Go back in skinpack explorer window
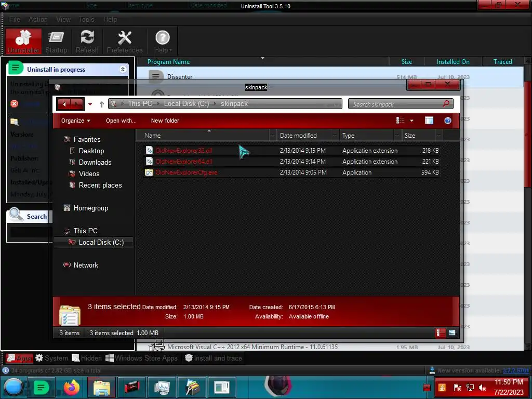Image resolution: width=532 pixels, height=399 pixels. pos(64,104)
